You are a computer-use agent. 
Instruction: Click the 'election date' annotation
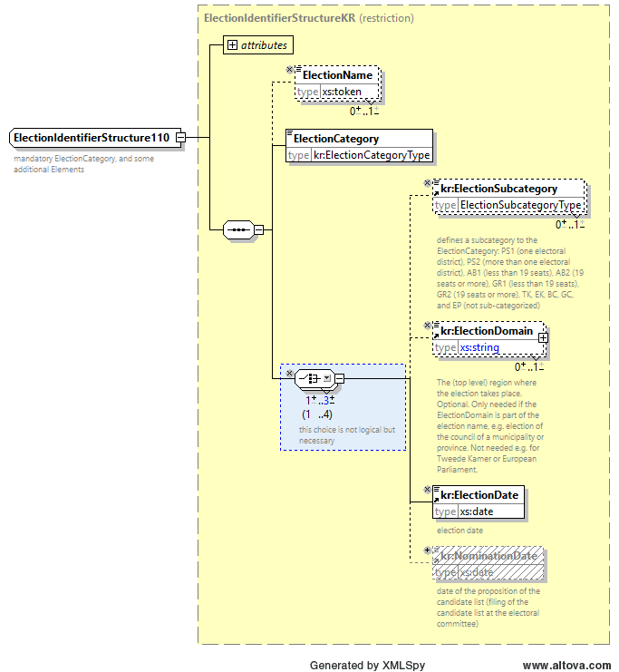[x=459, y=531]
